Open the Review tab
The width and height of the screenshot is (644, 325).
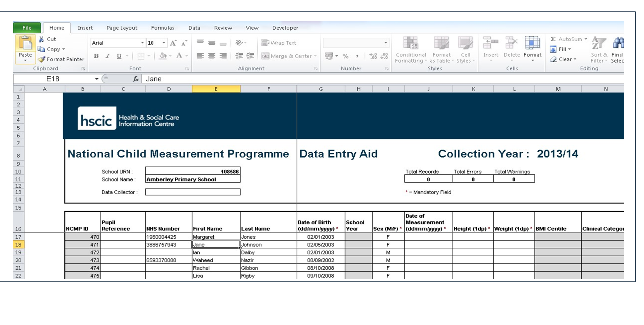click(223, 28)
